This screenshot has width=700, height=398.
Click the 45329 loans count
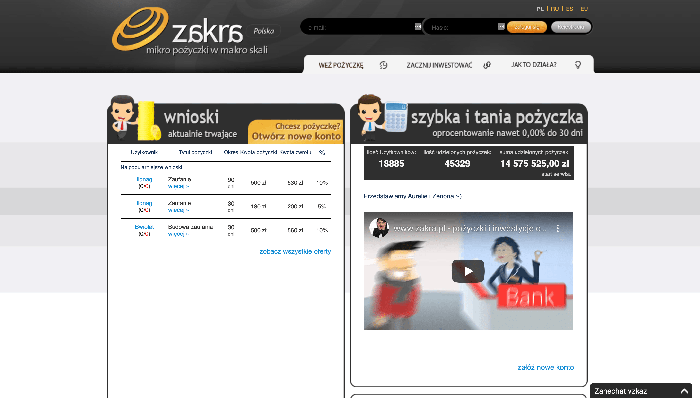click(457, 164)
